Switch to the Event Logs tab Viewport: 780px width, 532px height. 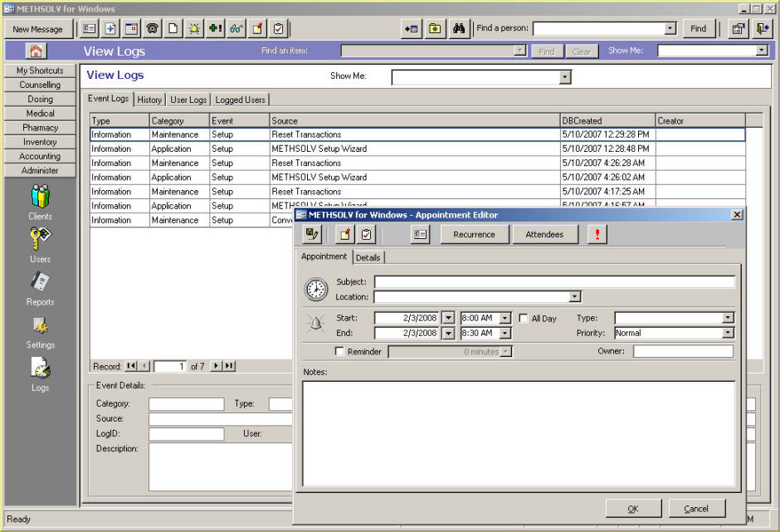pos(108,99)
